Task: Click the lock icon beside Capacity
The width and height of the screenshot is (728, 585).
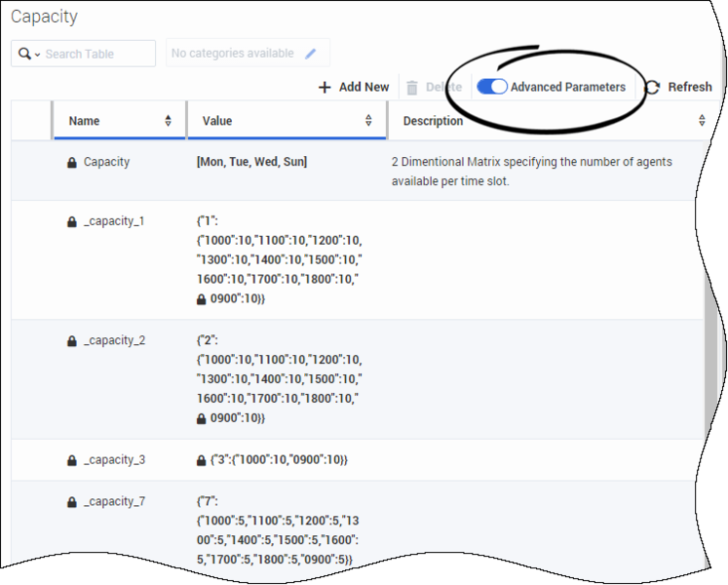Action: click(x=71, y=162)
